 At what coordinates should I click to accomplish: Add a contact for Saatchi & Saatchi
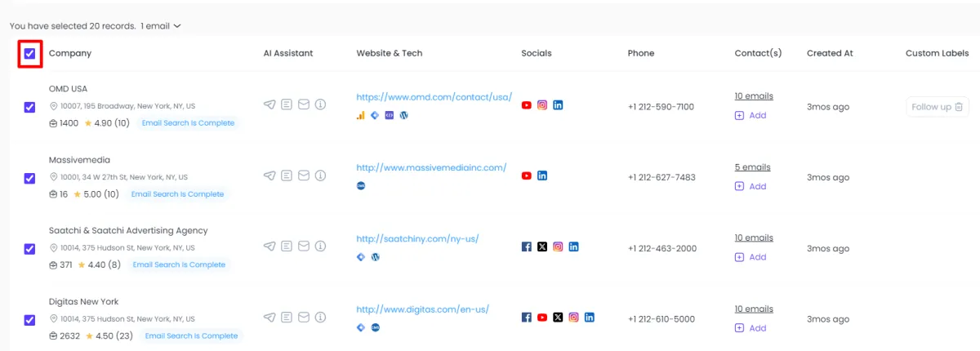pyautogui.click(x=751, y=257)
